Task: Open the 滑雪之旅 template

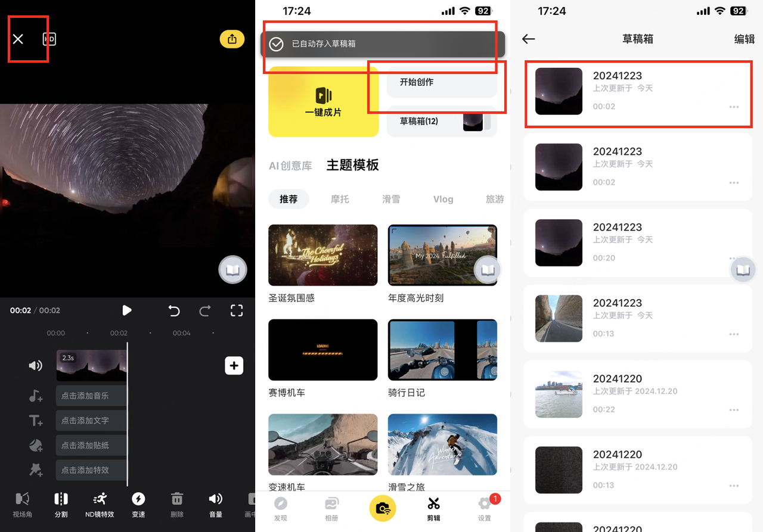Action: 442,444
